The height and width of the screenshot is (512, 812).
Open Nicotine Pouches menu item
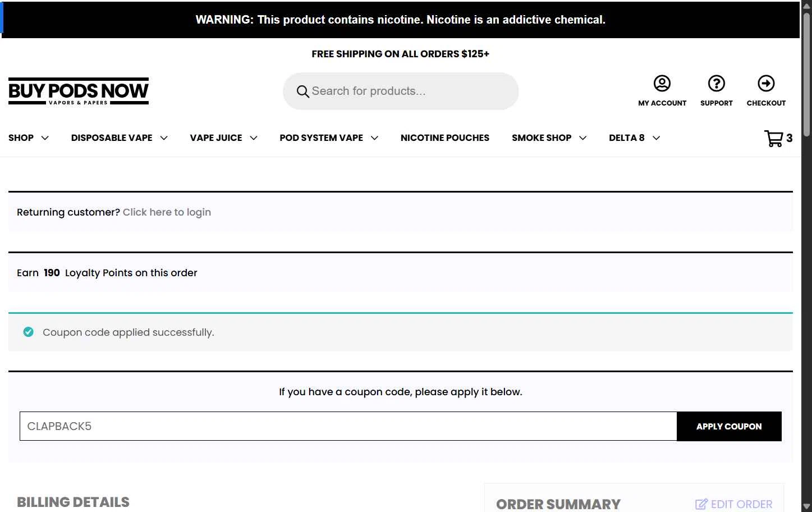pos(445,138)
